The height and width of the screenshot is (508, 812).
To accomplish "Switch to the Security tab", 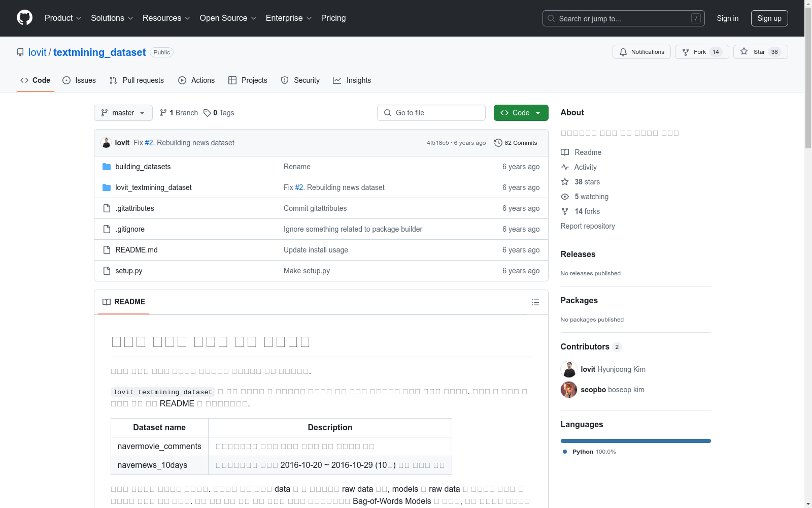I will point(300,80).
